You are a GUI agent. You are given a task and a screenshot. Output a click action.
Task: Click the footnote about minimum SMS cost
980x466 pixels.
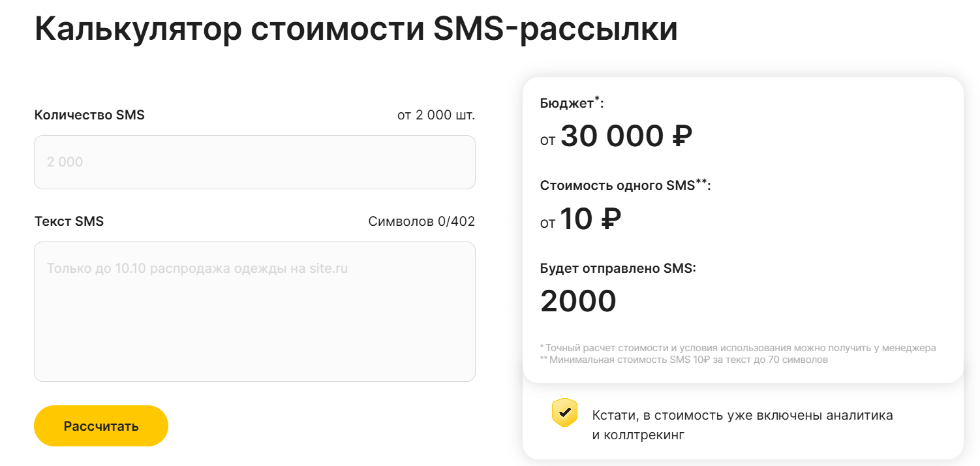(684, 360)
